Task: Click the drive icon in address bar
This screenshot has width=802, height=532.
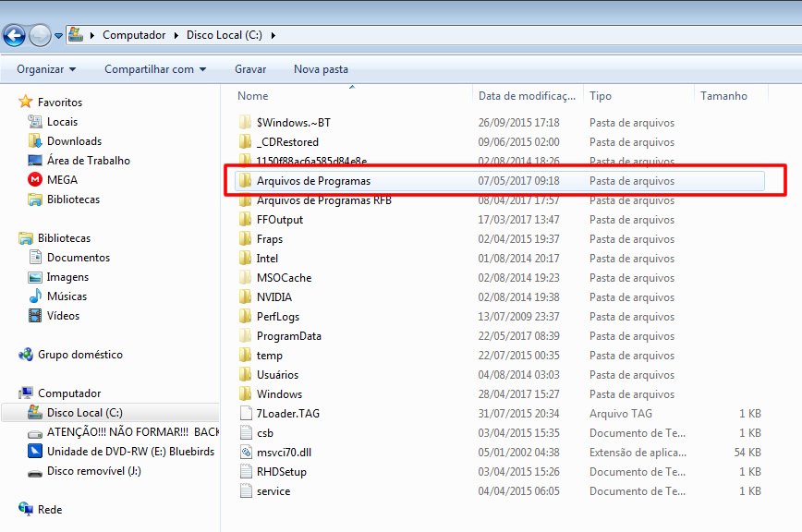Action: 76,35
